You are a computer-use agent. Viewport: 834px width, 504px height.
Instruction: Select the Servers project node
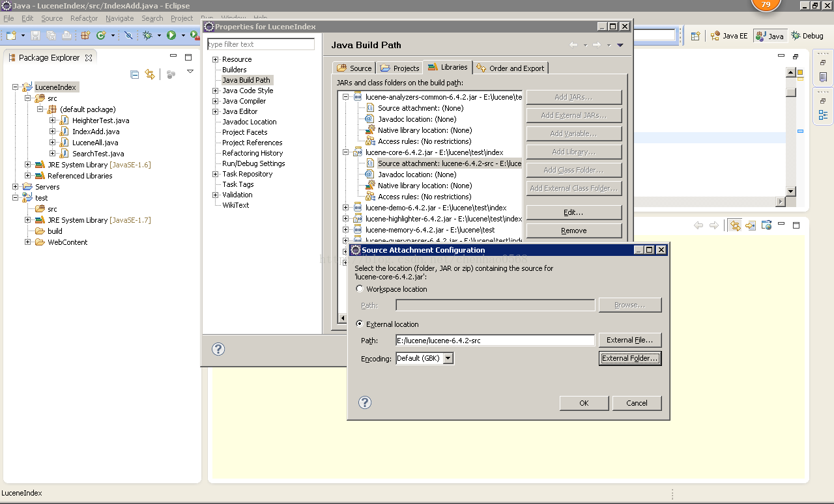point(47,187)
